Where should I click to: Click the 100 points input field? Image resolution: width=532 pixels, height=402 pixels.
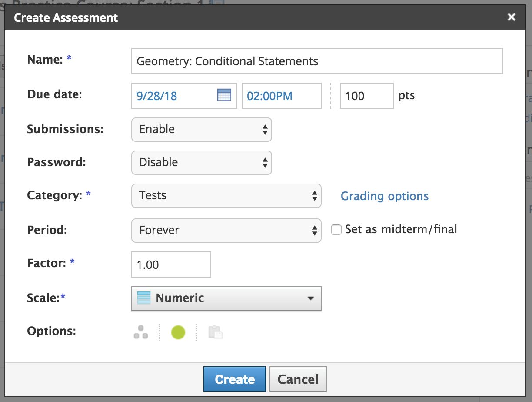coord(366,96)
